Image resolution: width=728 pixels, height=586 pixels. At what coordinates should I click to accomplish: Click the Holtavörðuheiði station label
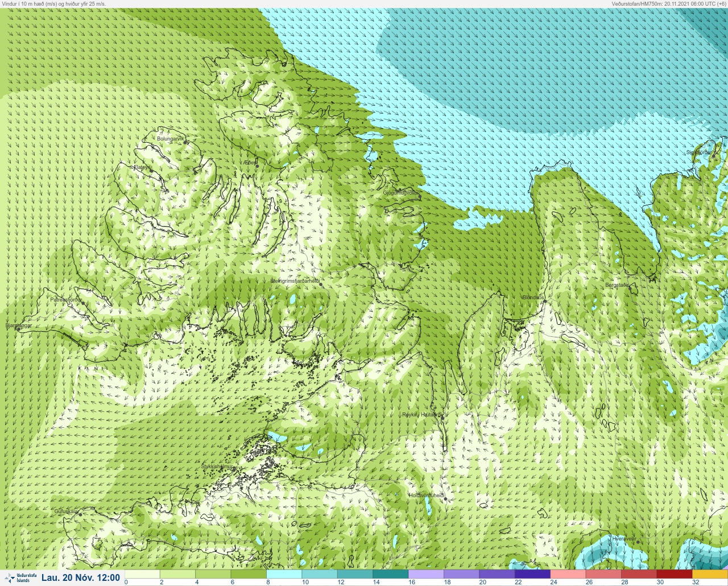427,496
